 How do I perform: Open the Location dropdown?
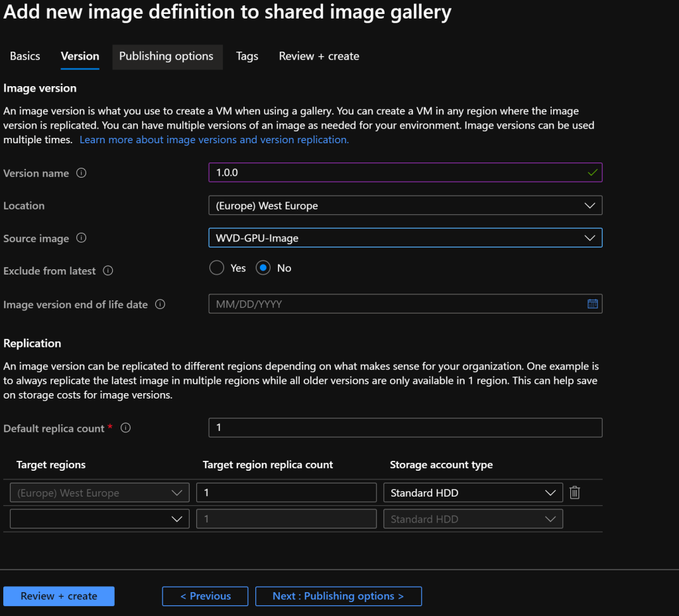point(404,206)
